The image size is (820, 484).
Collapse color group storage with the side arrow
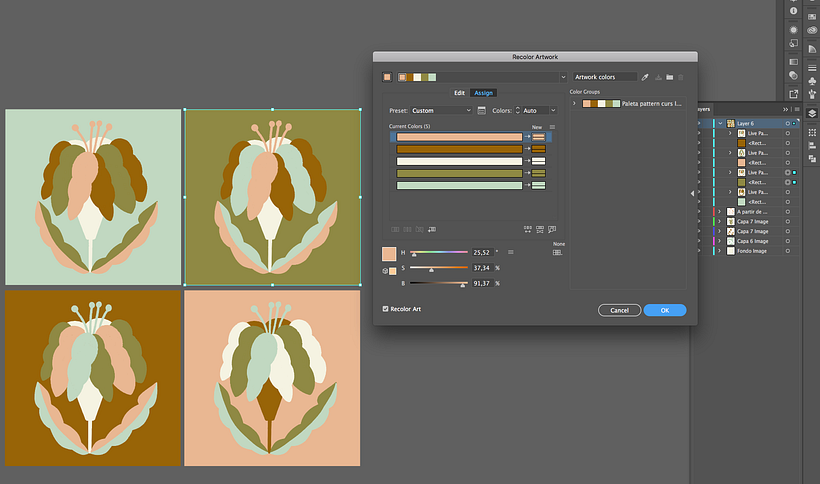pyautogui.click(x=692, y=193)
